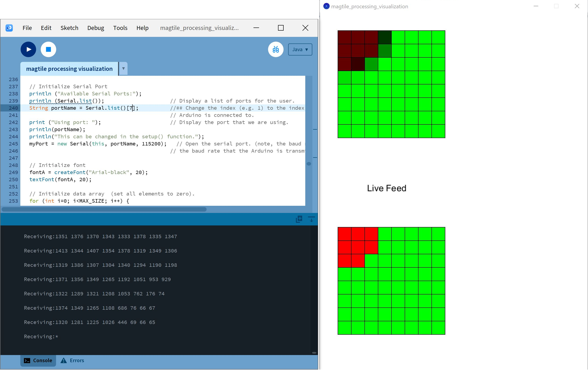Expand the tab arrow menu

tap(123, 69)
